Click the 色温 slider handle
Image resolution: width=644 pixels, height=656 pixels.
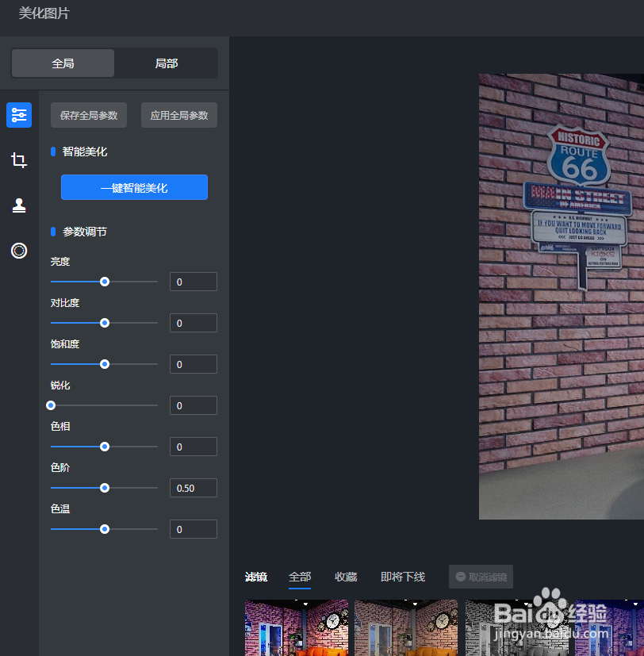click(x=105, y=529)
